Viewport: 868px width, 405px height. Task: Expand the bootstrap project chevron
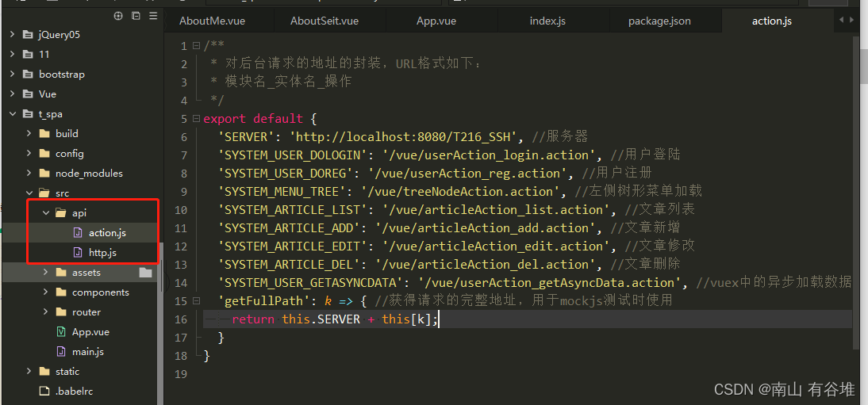(12, 75)
